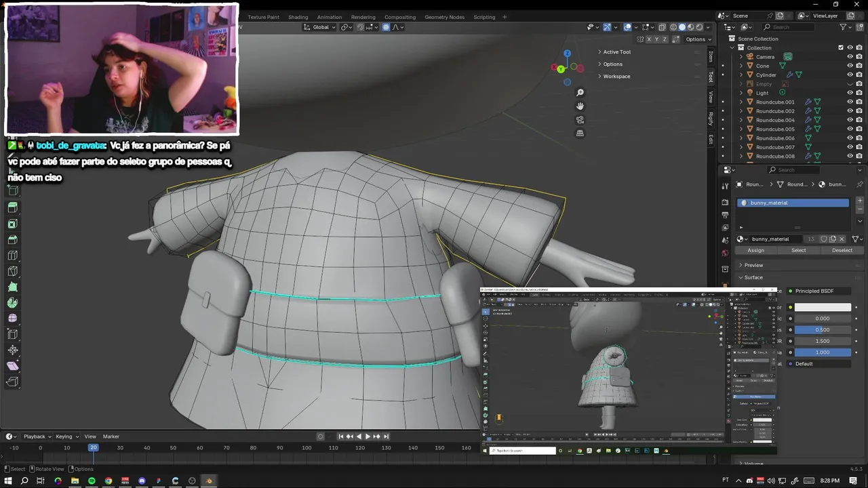Click the viewport zoom magnifier icon
The height and width of the screenshot is (488, 868).
580,92
